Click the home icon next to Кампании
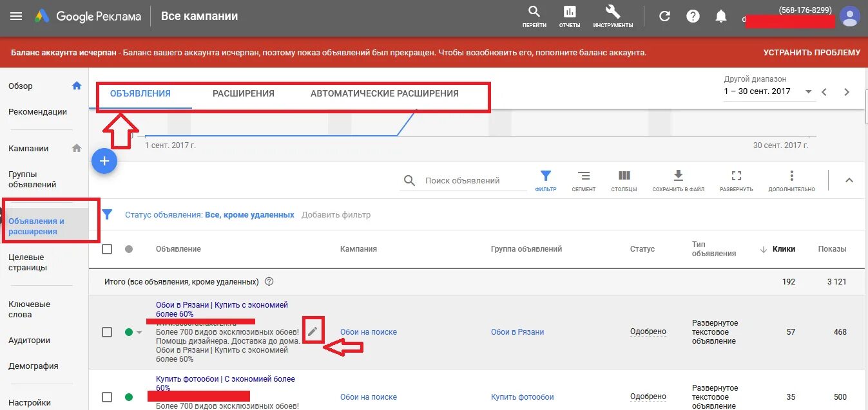 tap(77, 148)
